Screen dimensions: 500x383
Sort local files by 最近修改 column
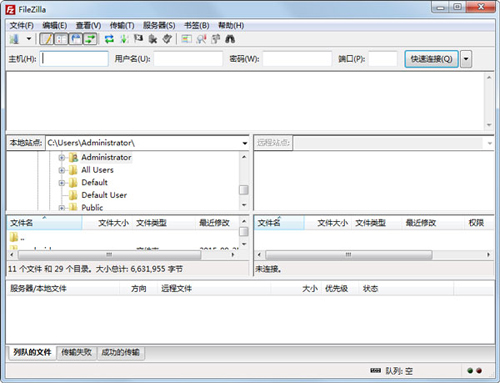(x=217, y=223)
